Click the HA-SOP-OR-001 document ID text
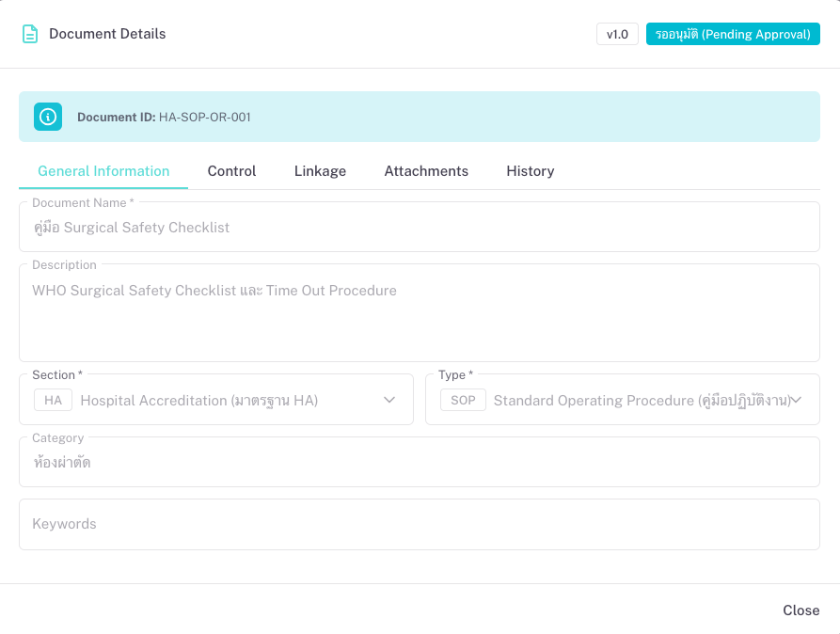The image size is (840, 634). (204, 118)
